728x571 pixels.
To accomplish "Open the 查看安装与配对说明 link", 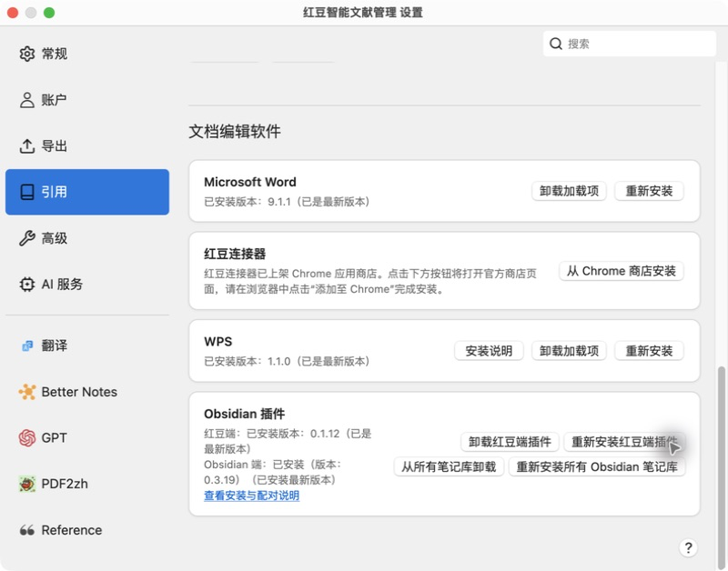I will click(x=252, y=496).
